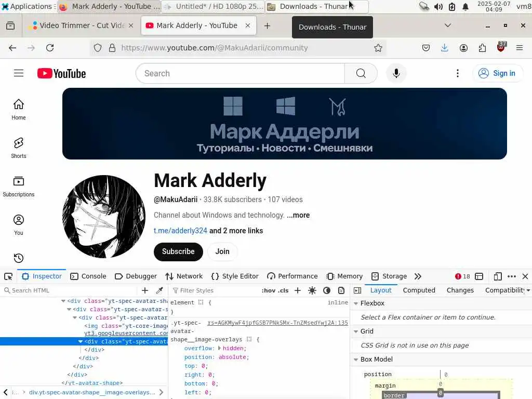The width and height of the screenshot is (532, 399).
Task: Subscribe to Mark Adderly channel
Action: 178,252
